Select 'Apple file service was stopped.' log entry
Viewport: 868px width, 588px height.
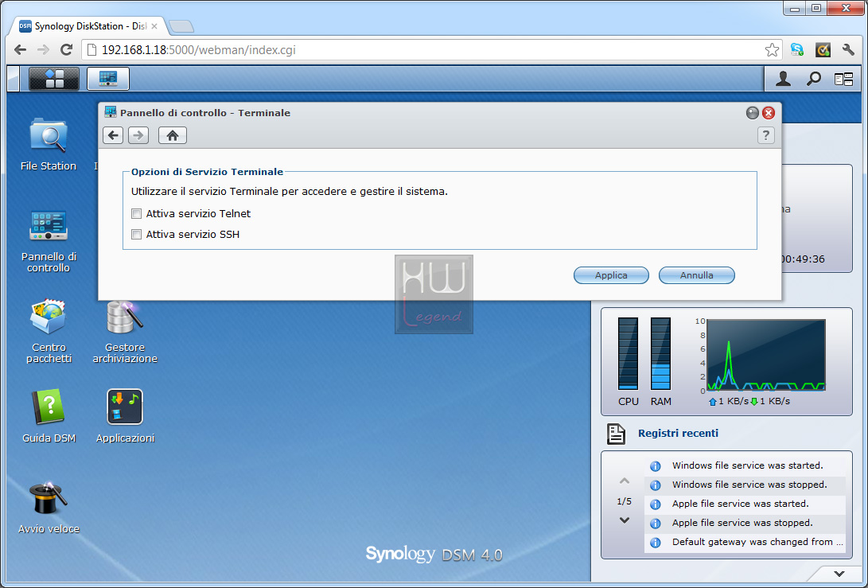[x=745, y=524]
